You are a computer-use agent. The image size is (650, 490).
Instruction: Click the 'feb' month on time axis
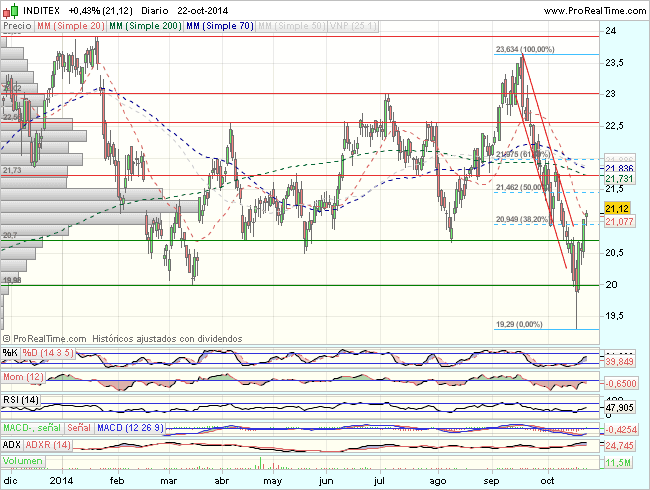(117, 480)
